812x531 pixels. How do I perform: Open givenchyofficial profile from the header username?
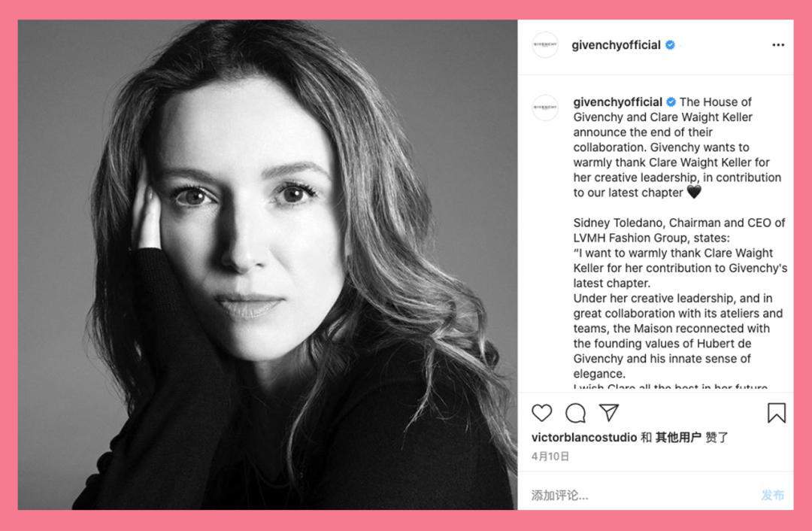(616, 45)
